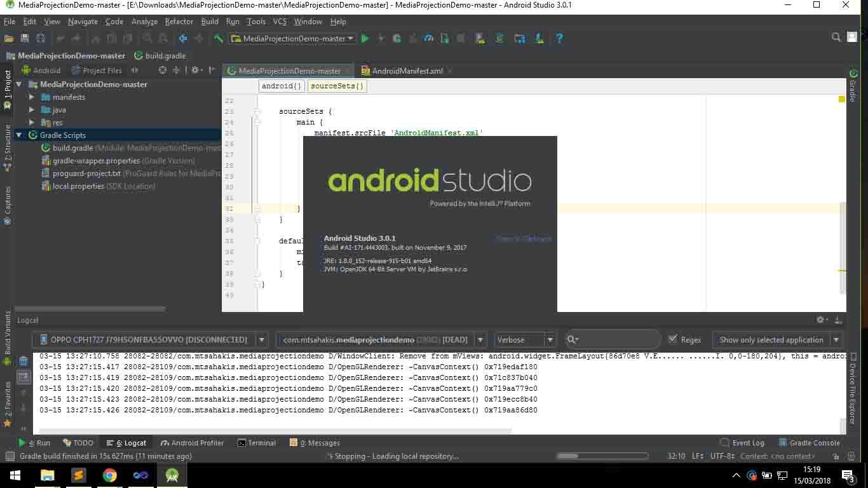
Task: Toggle the Regex checkbox in Logcat
Action: point(673,339)
